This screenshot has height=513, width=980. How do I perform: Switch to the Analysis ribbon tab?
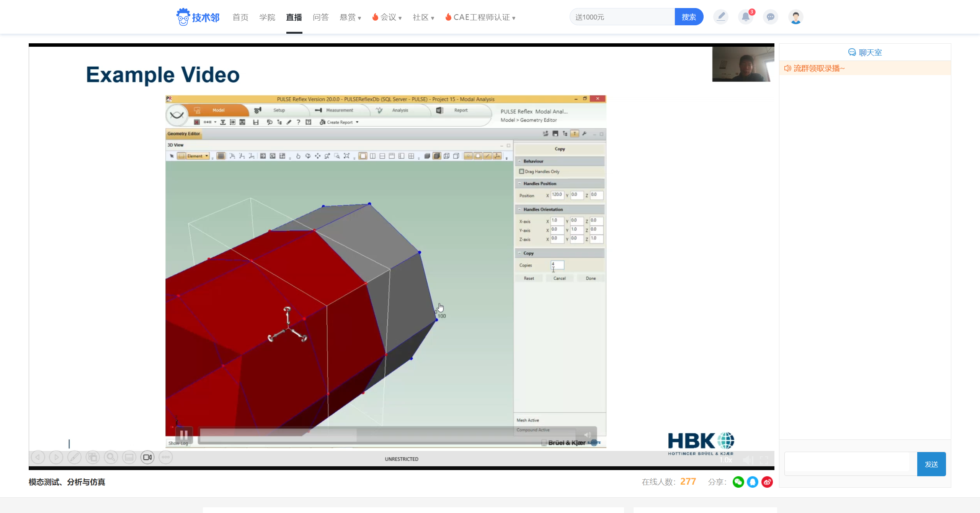tap(400, 110)
